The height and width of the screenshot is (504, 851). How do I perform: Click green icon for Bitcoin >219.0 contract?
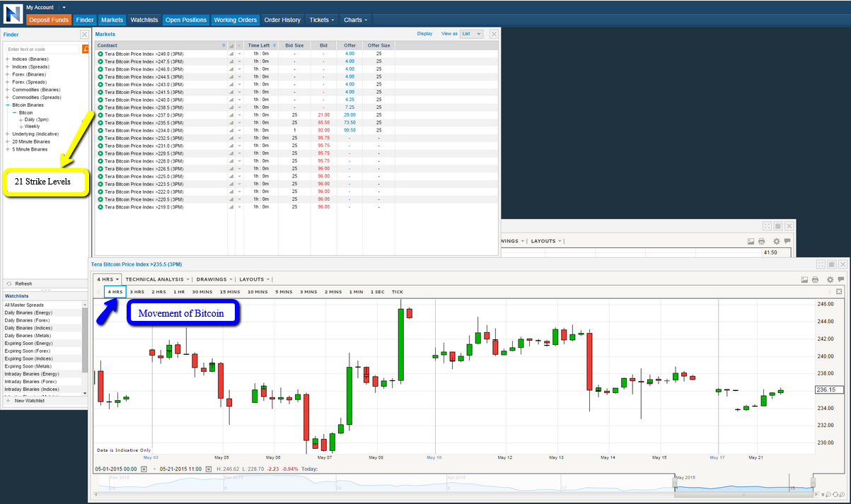point(100,207)
